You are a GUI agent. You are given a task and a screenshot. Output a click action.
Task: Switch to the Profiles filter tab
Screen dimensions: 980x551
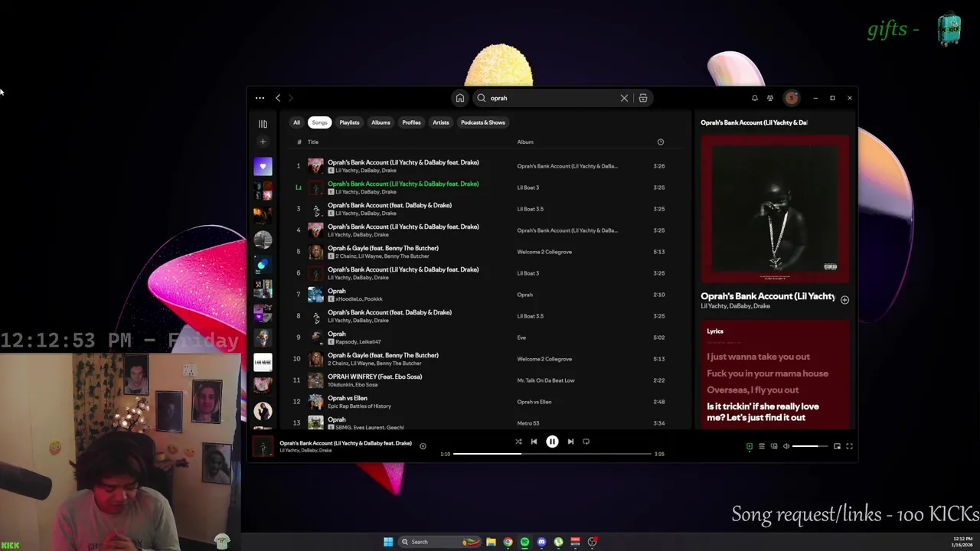[411, 122]
